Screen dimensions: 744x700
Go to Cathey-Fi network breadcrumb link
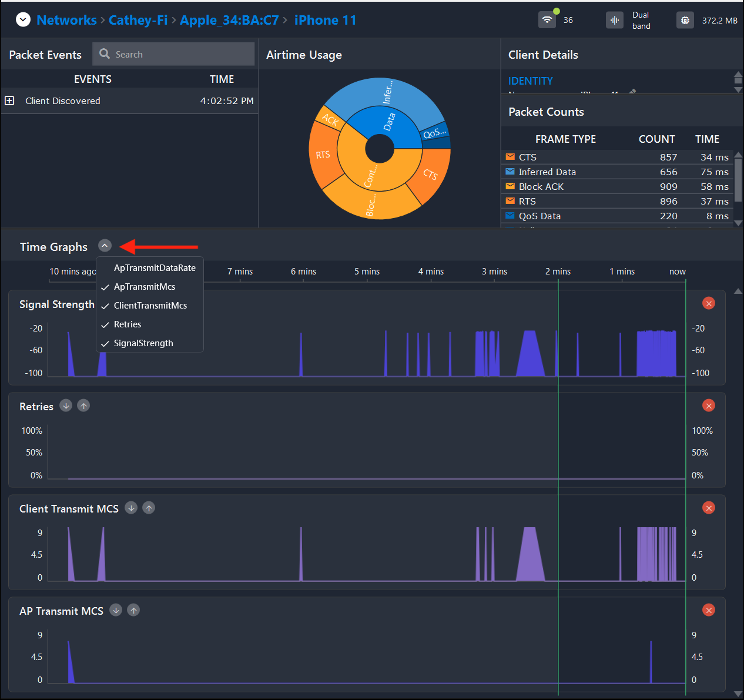click(x=138, y=20)
